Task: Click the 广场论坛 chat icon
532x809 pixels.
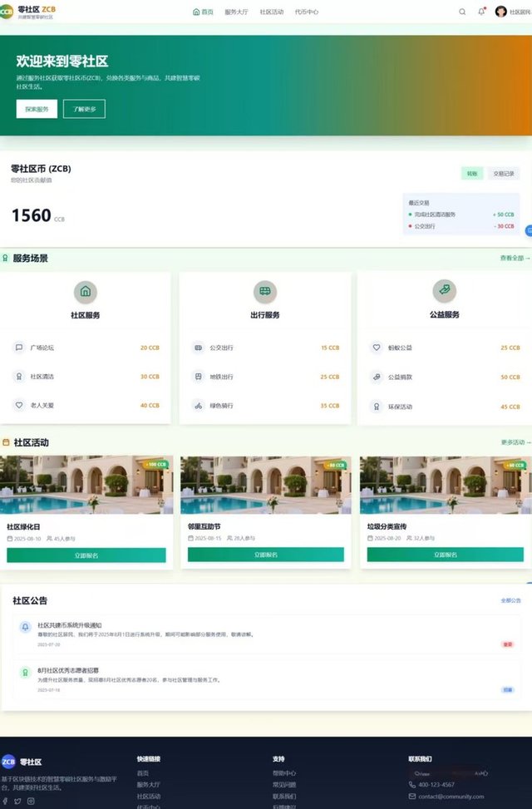Action: [19, 348]
